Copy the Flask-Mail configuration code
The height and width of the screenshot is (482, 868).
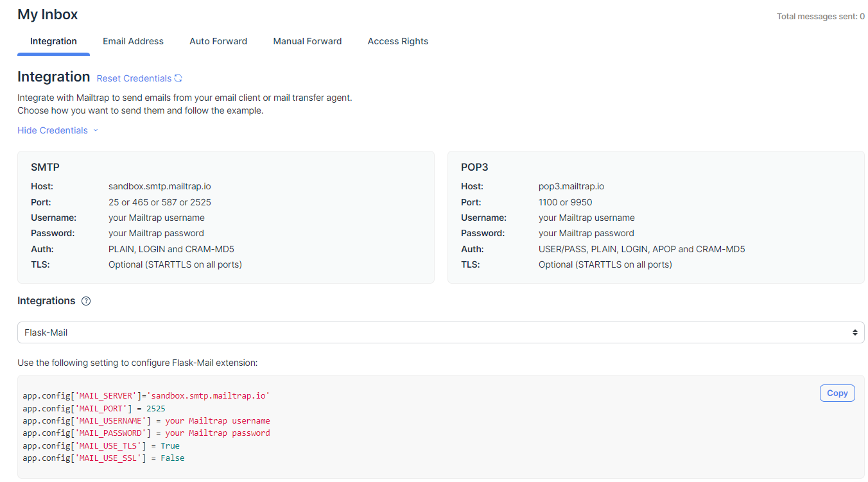click(837, 393)
